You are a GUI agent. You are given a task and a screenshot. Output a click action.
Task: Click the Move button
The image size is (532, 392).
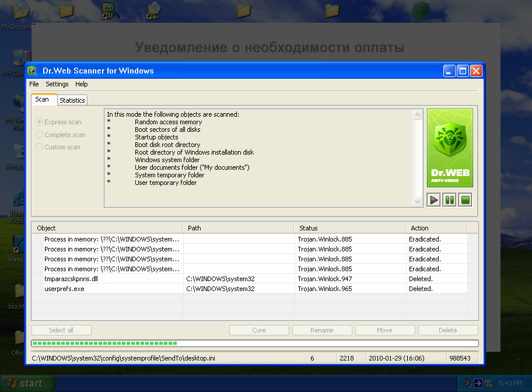385,330
